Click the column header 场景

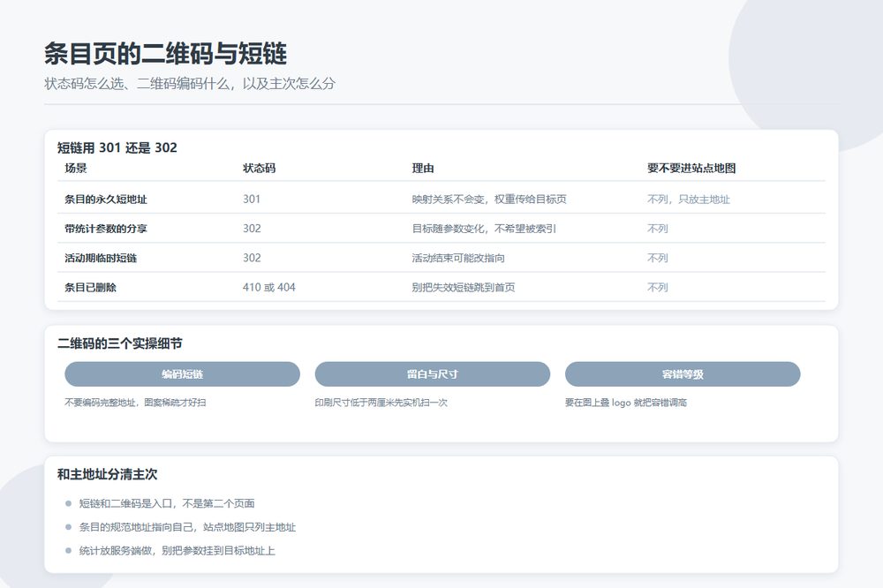[x=75, y=168]
